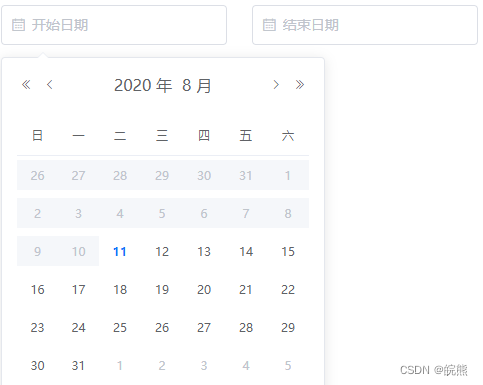Screen dimensions: 483x385
Task: Pick next-month date 5 in last row
Action: pos(288,365)
